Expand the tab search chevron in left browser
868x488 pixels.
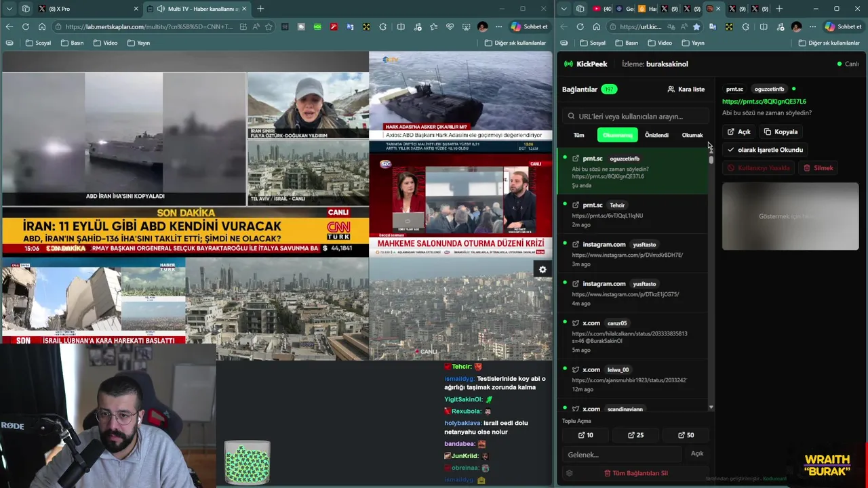tap(9, 9)
